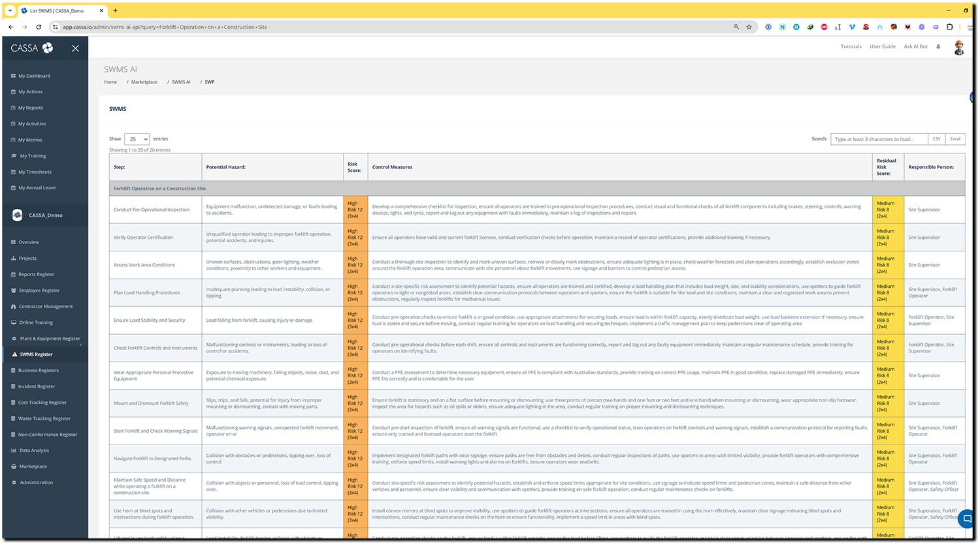
Task: Go to My Training in the sidebar
Action: pyautogui.click(x=33, y=156)
